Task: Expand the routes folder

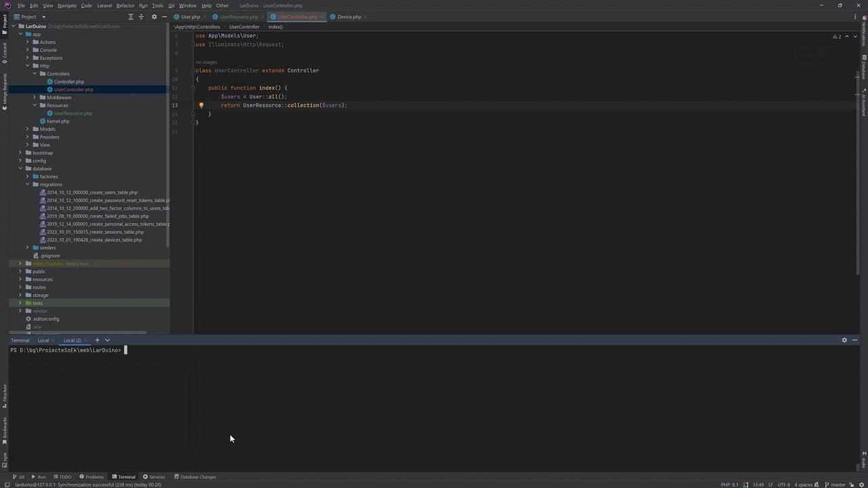Action: (20, 287)
